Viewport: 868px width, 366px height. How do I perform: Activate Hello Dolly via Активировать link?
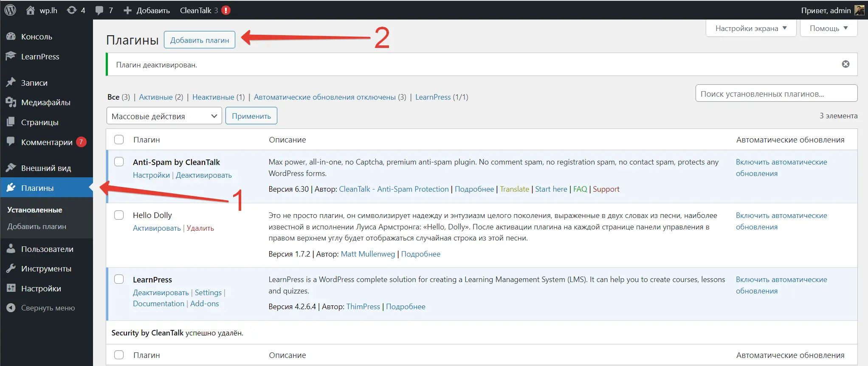pyautogui.click(x=157, y=228)
